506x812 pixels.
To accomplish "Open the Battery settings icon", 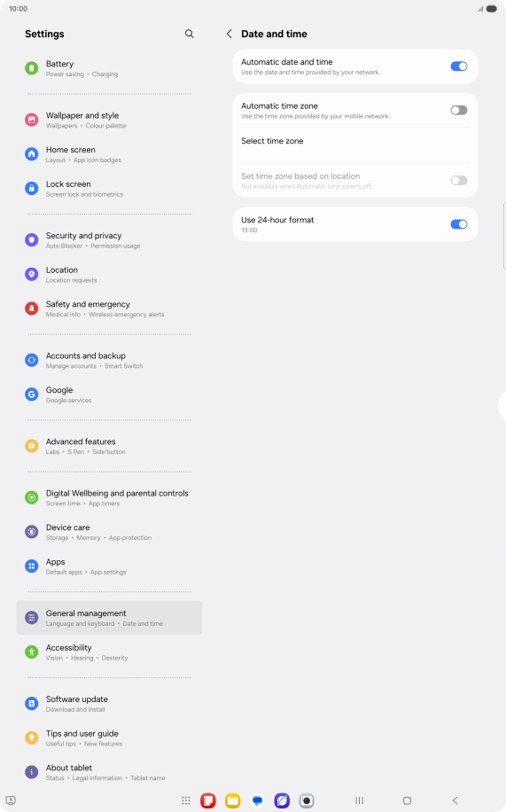I will point(32,68).
